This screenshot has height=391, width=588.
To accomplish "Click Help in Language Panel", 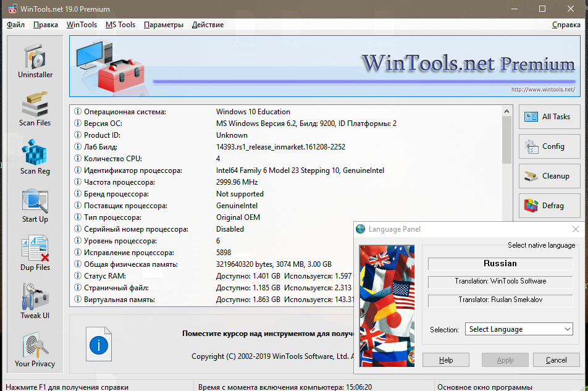I will tap(446, 360).
